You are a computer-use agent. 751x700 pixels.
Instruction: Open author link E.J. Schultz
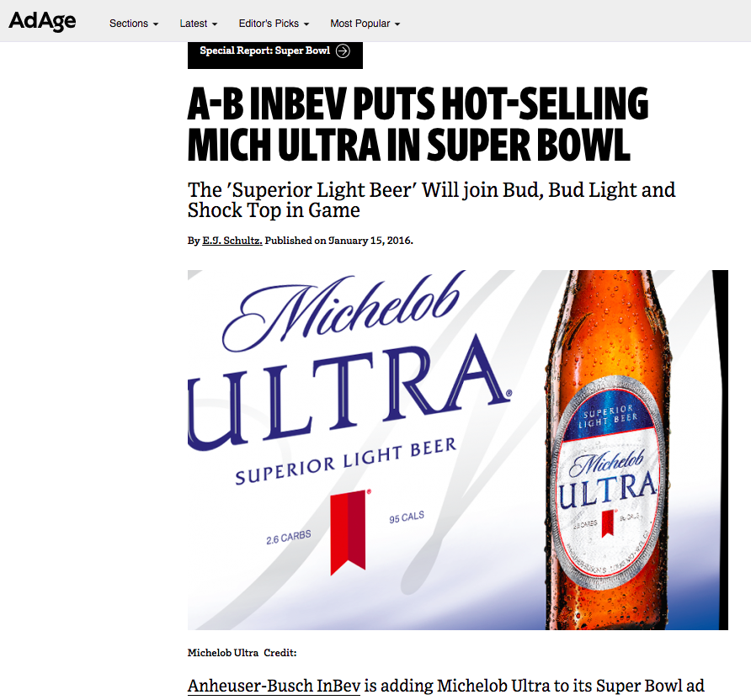232,240
